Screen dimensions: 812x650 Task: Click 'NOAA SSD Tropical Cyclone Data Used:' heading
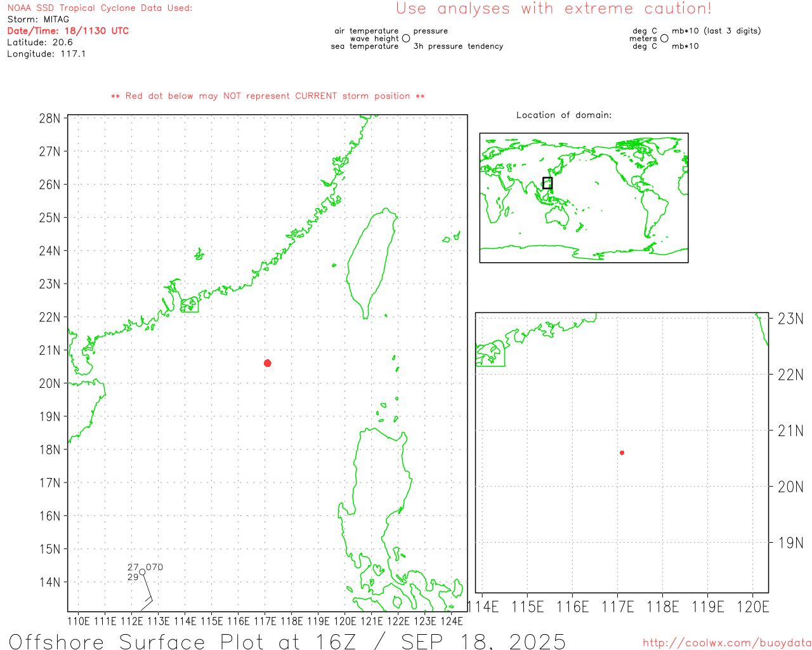[x=100, y=8]
